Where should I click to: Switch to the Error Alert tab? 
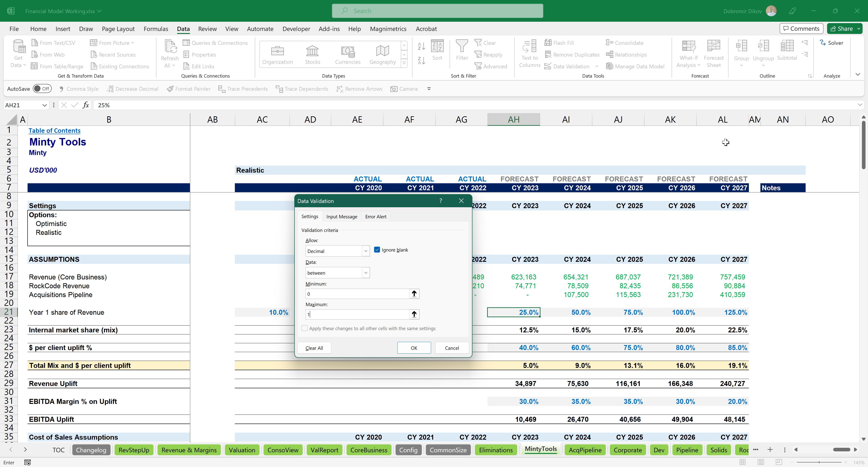pyautogui.click(x=376, y=217)
